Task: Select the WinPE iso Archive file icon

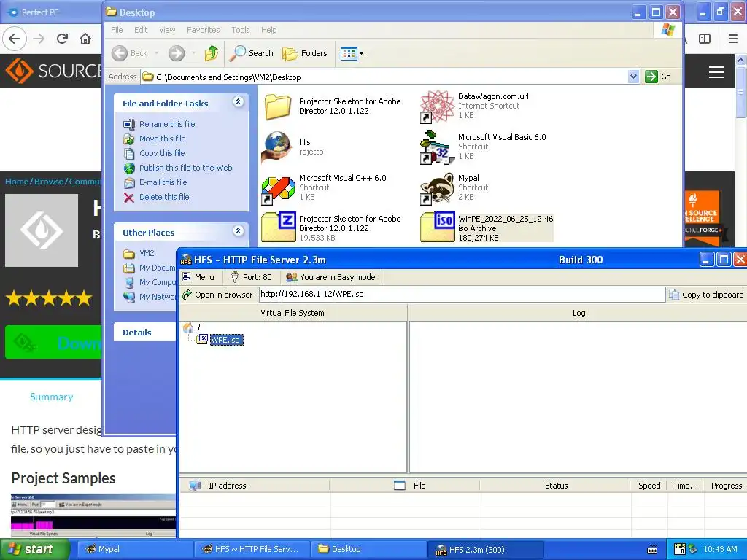Action: [437, 227]
